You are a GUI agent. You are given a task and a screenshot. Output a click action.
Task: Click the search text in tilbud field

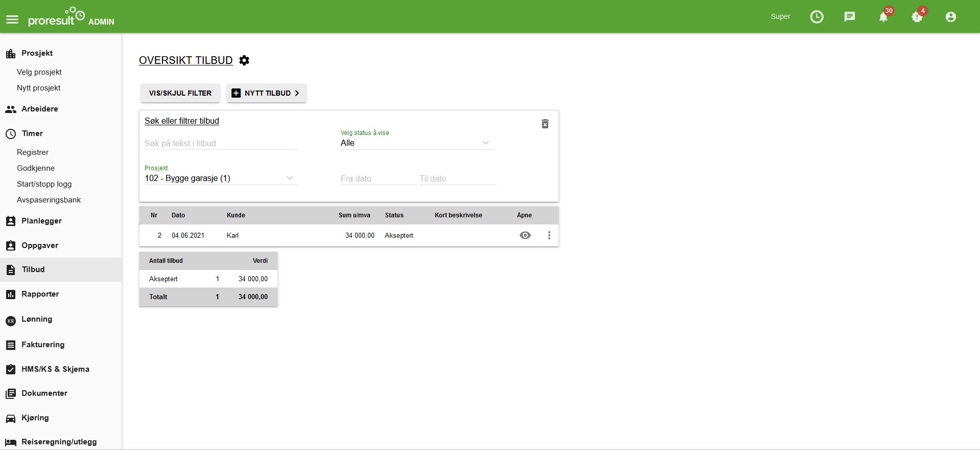(221, 144)
